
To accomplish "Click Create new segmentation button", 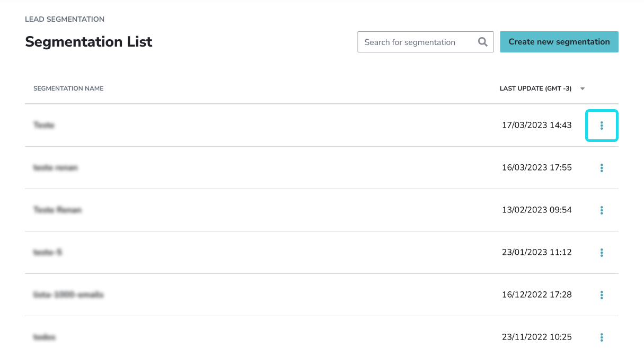I will 559,42.
